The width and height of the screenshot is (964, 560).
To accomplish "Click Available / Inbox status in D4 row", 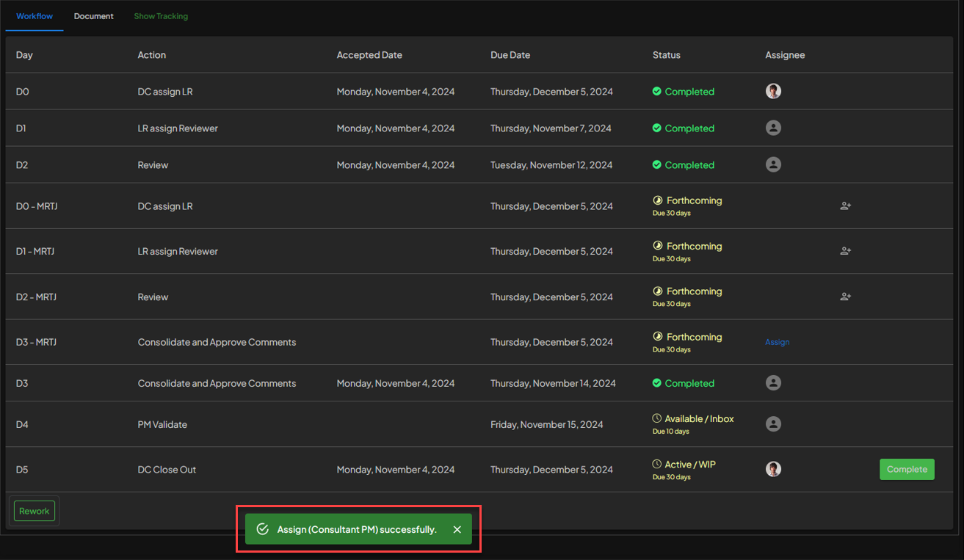I will 699,419.
